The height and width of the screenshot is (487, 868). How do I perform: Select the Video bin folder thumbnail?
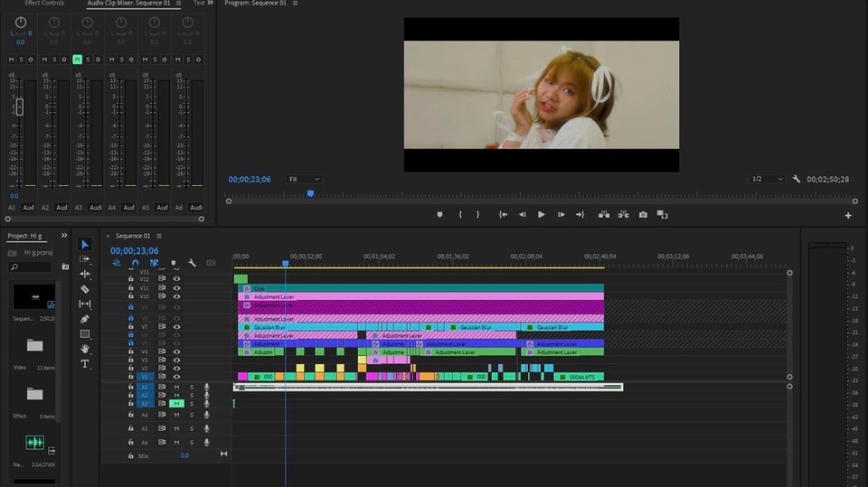pyautogui.click(x=34, y=345)
